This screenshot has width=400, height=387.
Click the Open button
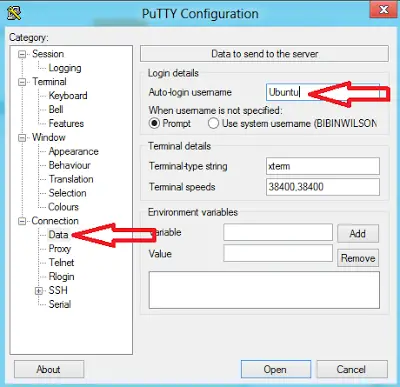pyautogui.click(x=276, y=369)
